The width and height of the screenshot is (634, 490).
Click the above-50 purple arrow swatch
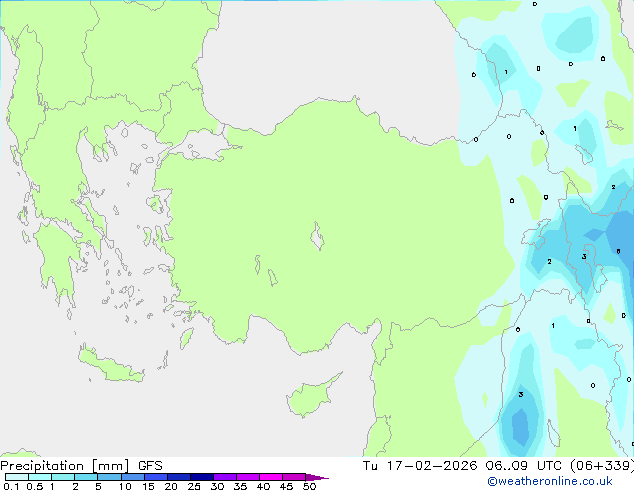click(x=317, y=477)
